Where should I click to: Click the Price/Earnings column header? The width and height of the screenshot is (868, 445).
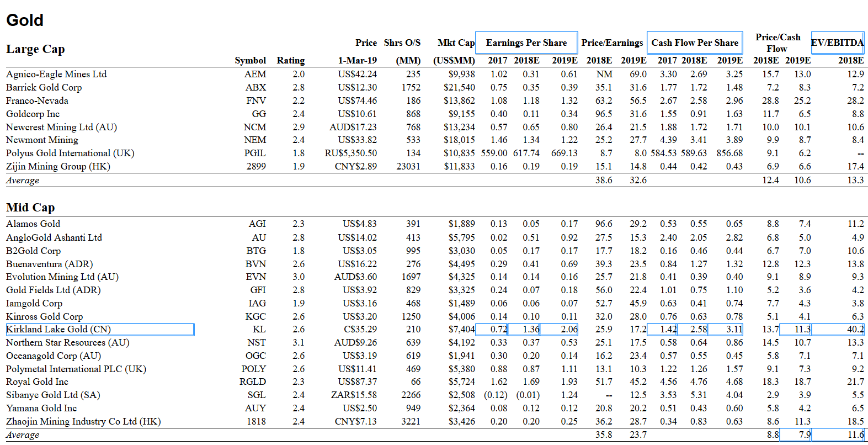pyautogui.click(x=612, y=43)
